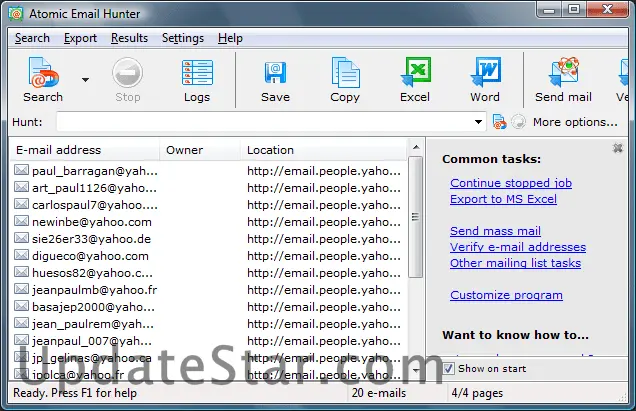The height and width of the screenshot is (411, 636).
Task: Select the carlospaul7@yahoo row
Action: coord(208,205)
